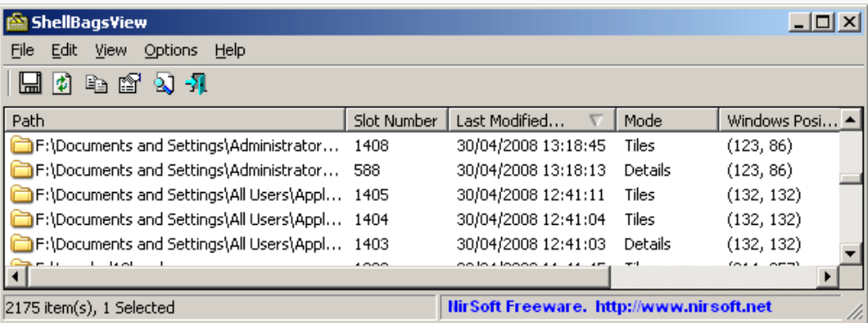The height and width of the screenshot is (323, 868).
Task: Click date 30/04/2008 12:41:04
Action: point(530,220)
